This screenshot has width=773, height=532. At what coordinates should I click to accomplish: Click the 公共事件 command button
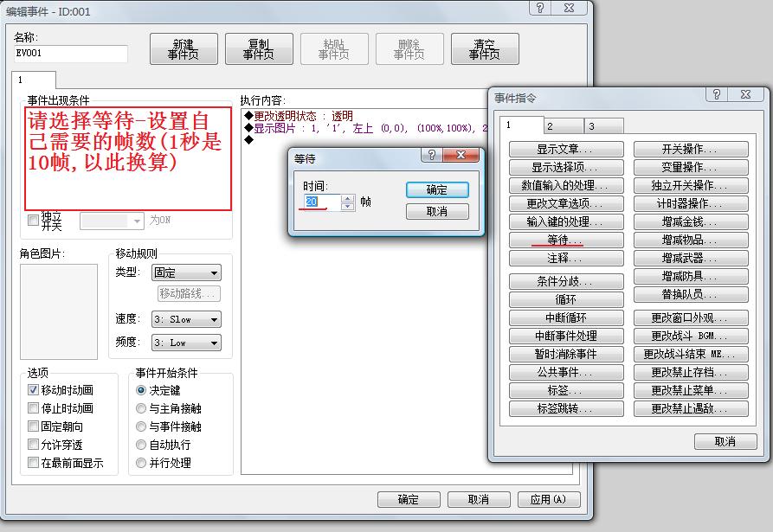tap(566, 373)
